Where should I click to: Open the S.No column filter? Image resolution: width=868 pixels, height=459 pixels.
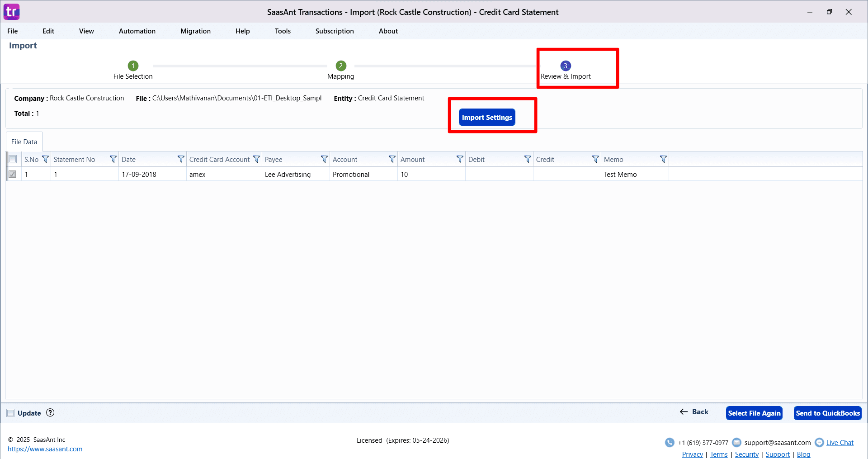(x=45, y=159)
